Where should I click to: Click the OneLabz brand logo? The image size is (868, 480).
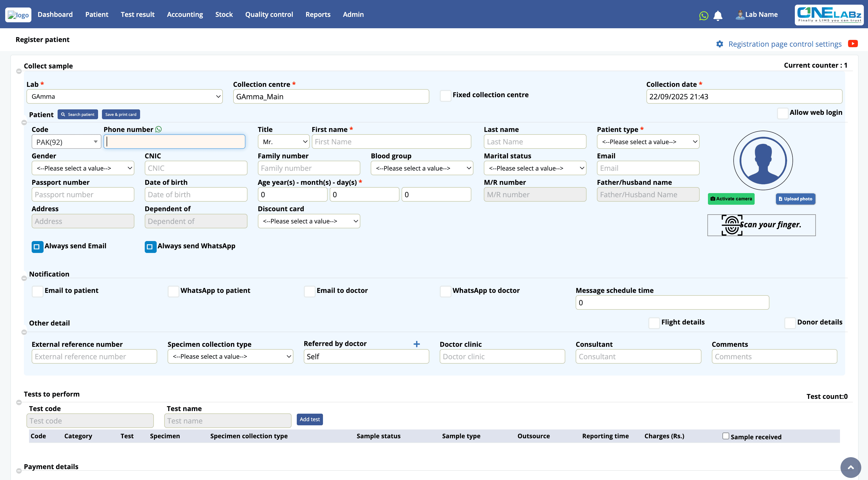click(x=829, y=15)
